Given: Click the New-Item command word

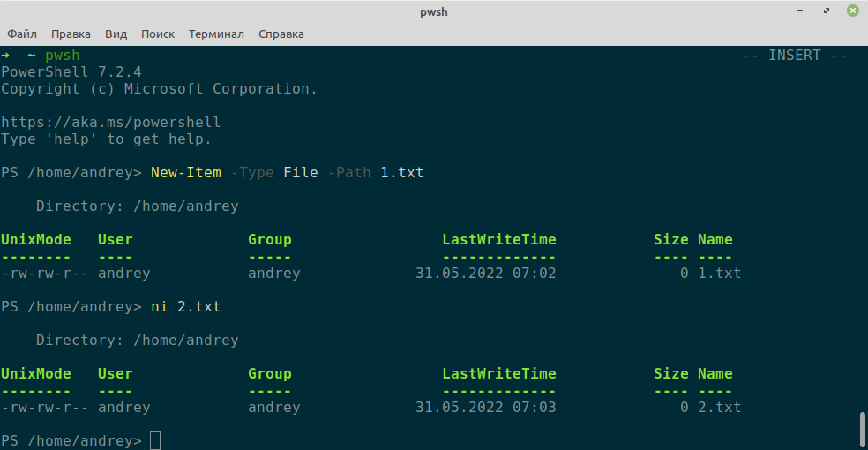Looking at the screenshot, I should pos(186,173).
